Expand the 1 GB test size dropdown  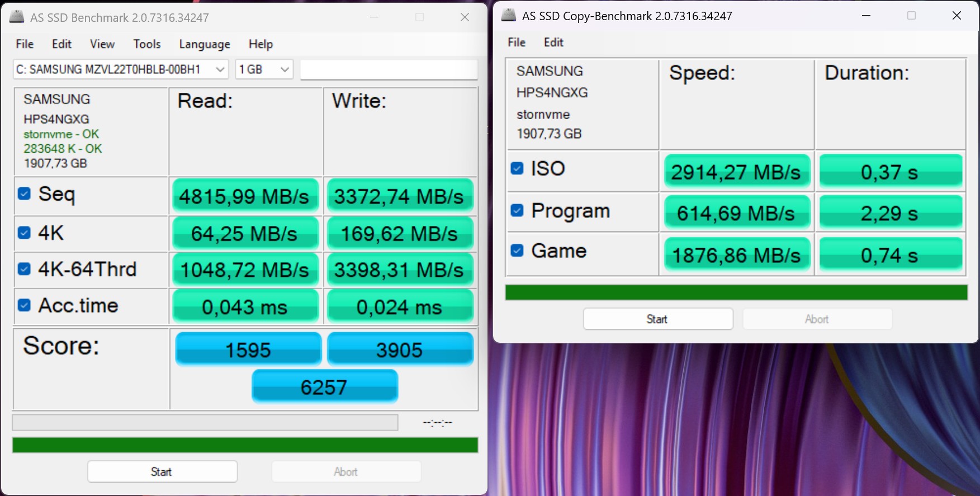(264, 69)
